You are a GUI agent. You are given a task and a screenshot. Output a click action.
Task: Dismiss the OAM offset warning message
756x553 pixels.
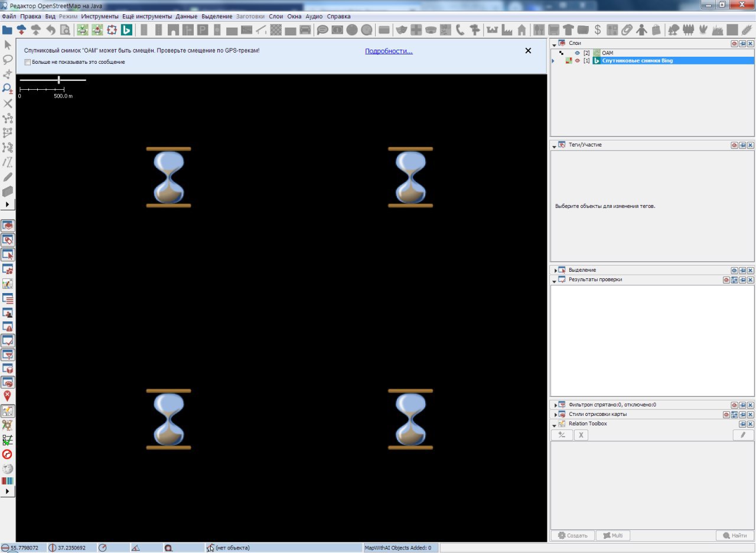click(x=528, y=51)
